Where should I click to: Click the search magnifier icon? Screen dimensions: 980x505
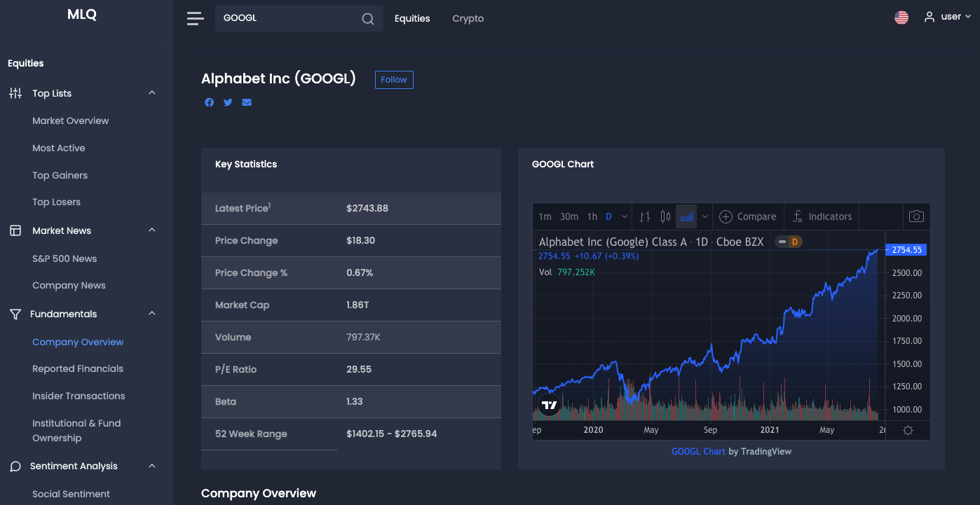368,19
